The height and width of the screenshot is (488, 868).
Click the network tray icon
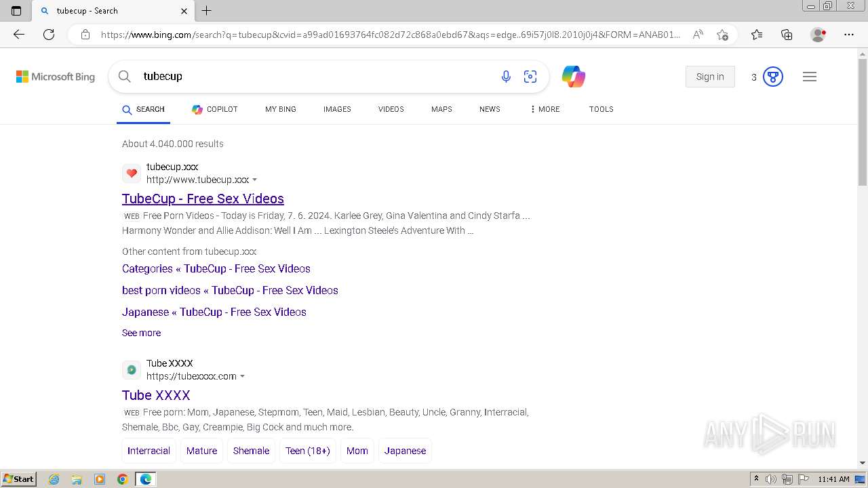(x=787, y=479)
